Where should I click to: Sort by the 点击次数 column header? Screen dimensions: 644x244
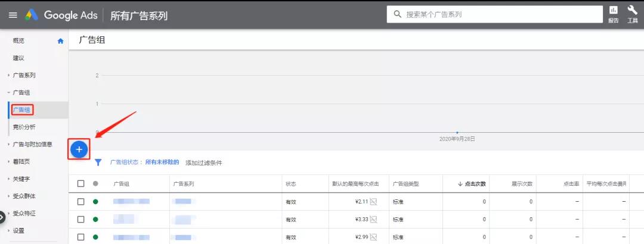tap(472, 184)
